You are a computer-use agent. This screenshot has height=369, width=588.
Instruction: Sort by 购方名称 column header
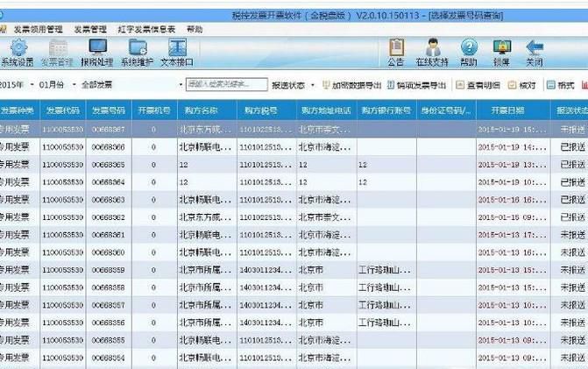tap(207, 110)
